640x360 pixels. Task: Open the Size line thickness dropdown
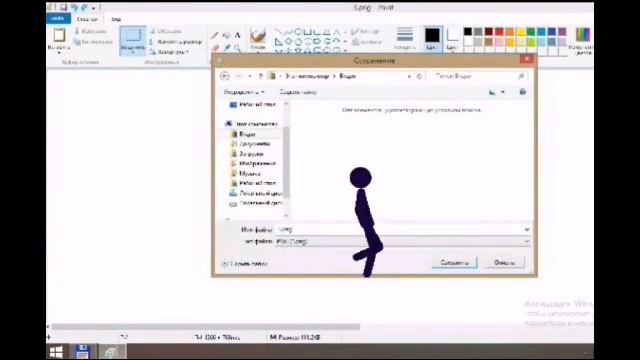coord(405,39)
